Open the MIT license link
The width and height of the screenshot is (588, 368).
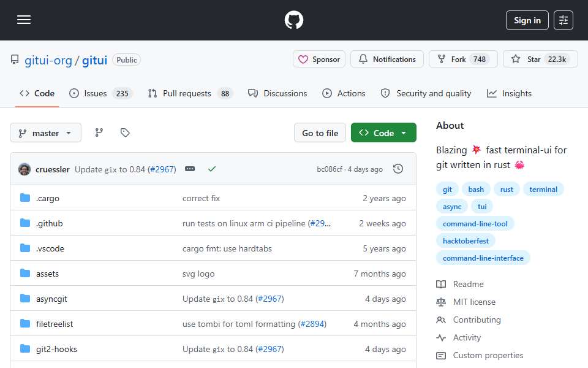click(x=466, y=302)
